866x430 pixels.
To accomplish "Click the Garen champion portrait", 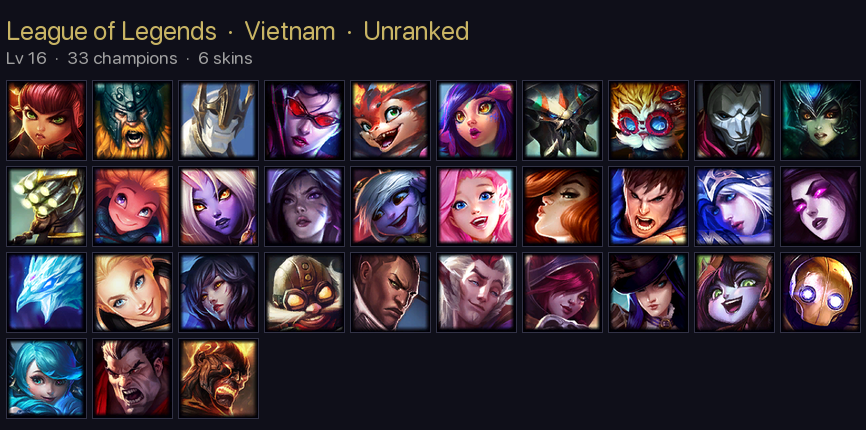I will tap(648, 206).
